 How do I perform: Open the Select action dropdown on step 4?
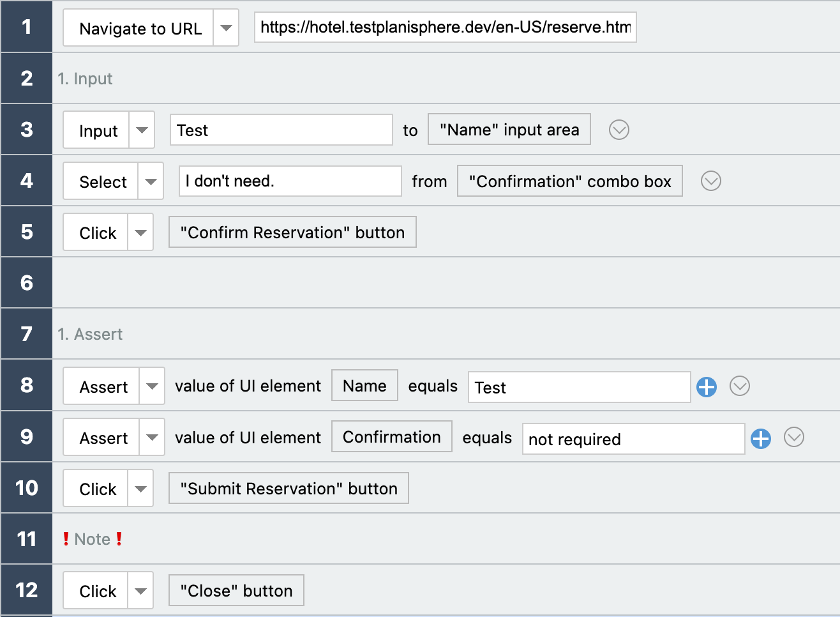pyautogui.click(x=151, y=181)
